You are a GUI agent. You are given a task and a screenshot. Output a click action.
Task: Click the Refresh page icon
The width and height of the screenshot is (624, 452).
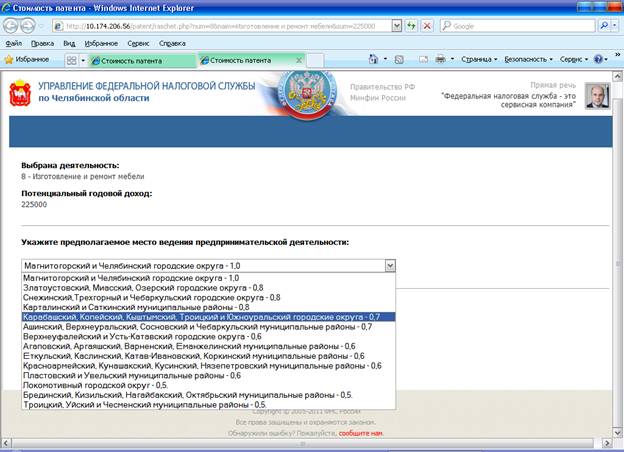pos(409,26)
